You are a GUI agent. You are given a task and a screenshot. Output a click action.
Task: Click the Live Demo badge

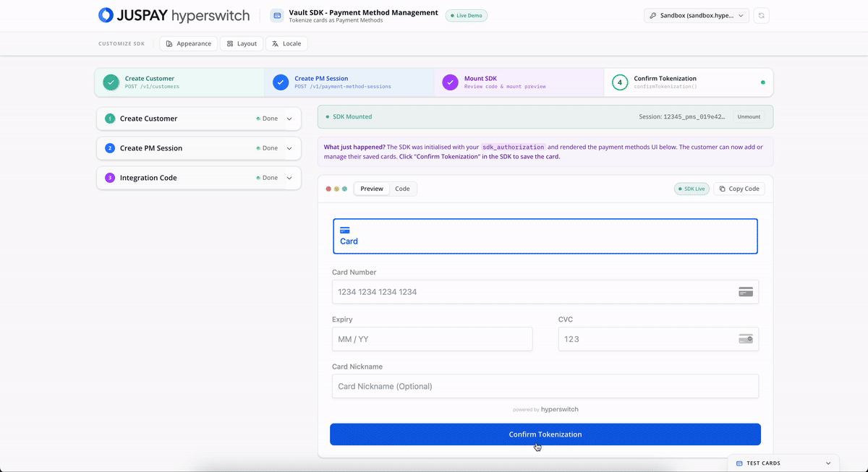point(467,15)
